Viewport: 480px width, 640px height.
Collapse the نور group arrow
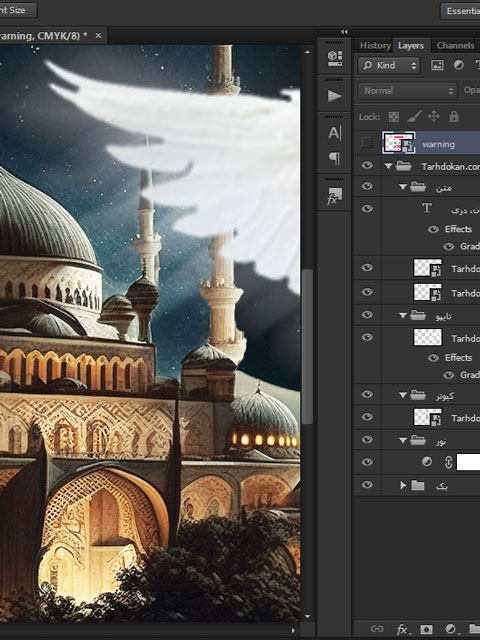(403, 440)
